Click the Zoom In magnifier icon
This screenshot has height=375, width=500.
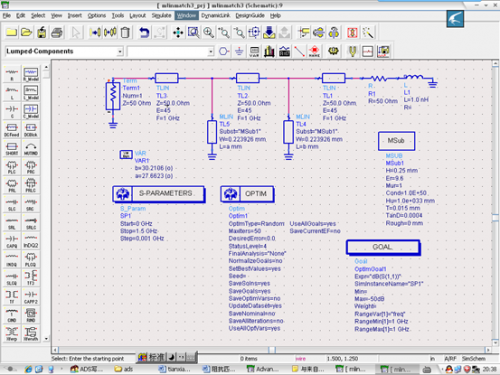click(209, 32)
